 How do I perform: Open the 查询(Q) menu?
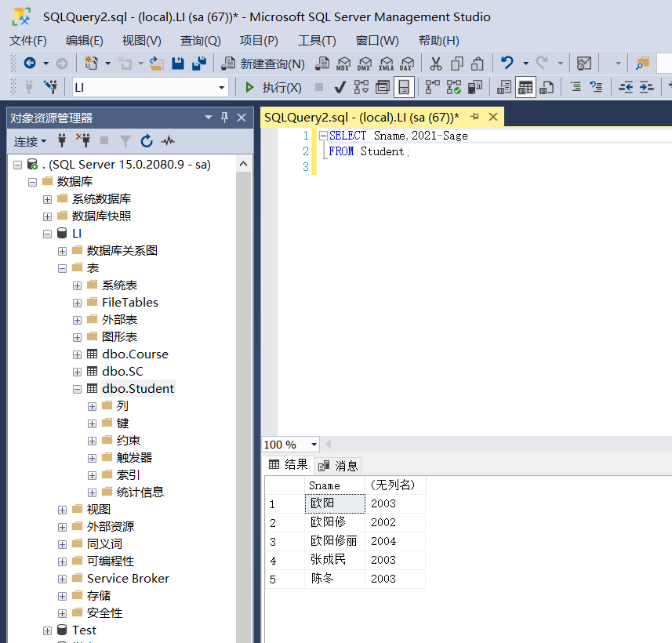(201, 41)
